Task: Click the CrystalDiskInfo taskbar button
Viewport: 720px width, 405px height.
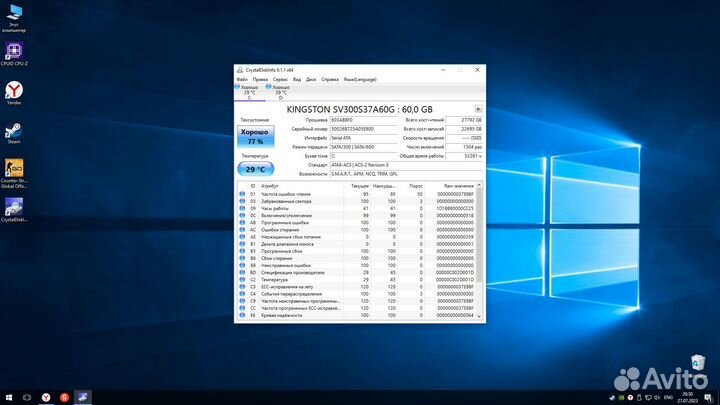Action: point(83,397)
